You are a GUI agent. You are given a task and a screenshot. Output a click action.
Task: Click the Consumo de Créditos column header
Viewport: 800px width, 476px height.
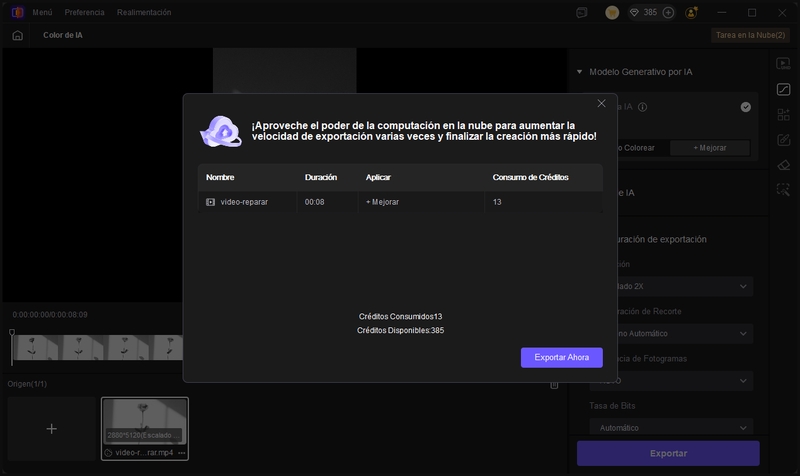[x=531, y=177]
